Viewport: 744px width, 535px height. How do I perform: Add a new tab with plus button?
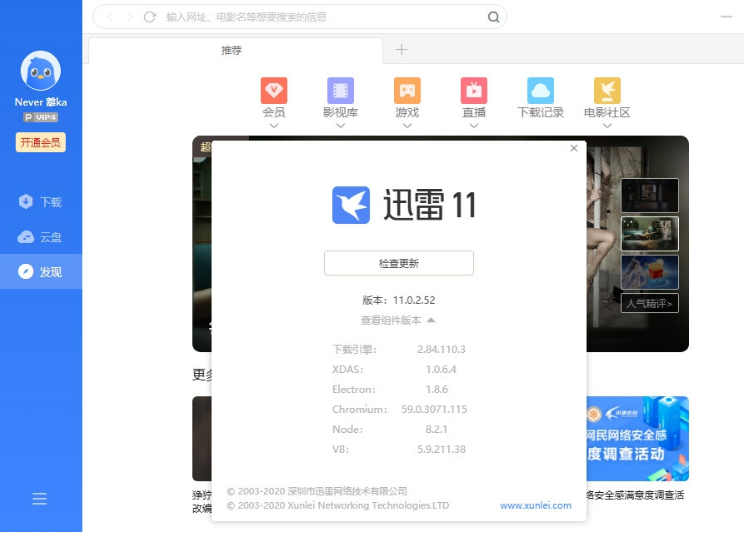click(x=401, y=49)
